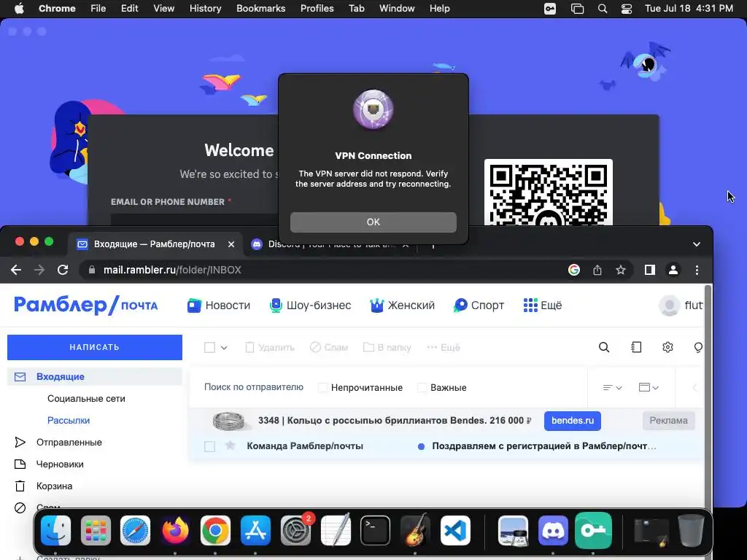Image resolution: width=747 pixels, height=560 pixels.
Task: Click the mail search magnifier icon
Action: 604,347
